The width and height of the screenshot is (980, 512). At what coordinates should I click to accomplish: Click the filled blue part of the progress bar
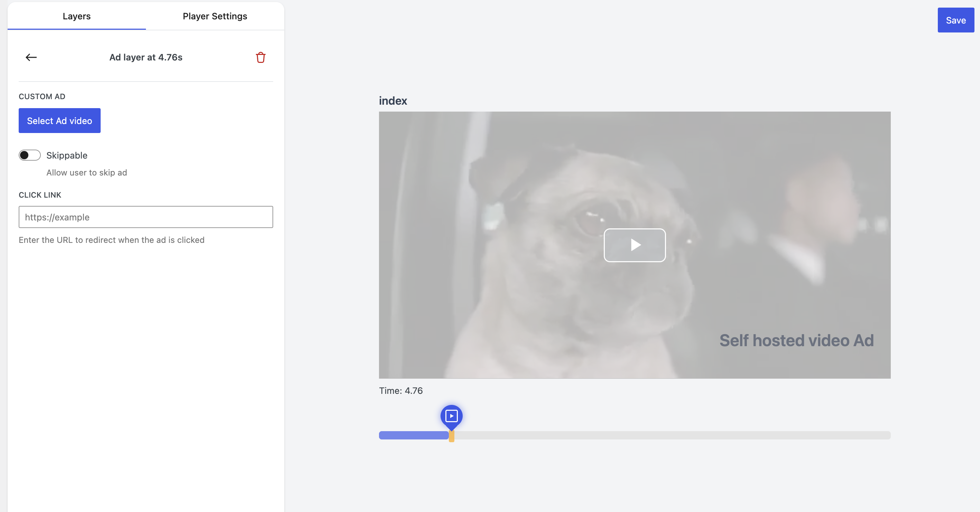coord(413,435)
